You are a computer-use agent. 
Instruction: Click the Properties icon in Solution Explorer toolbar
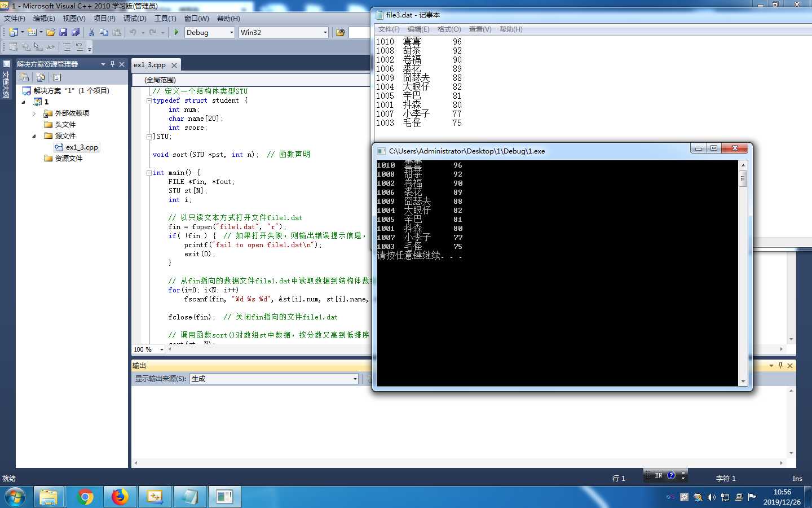click(24, 77)
